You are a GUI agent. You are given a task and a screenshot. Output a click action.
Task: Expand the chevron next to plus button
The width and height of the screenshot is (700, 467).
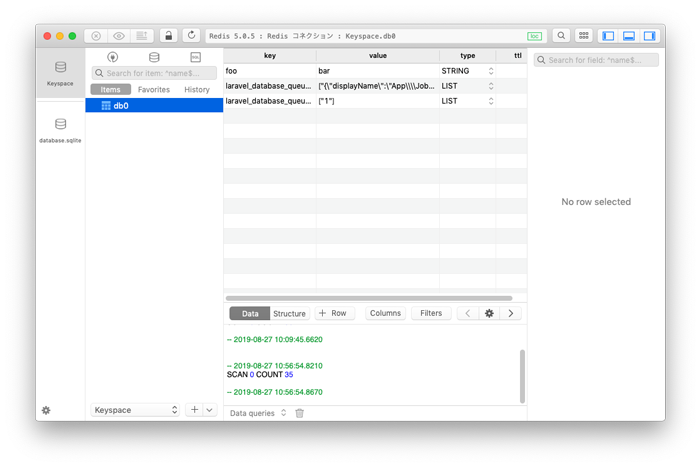tap(209, 410)
